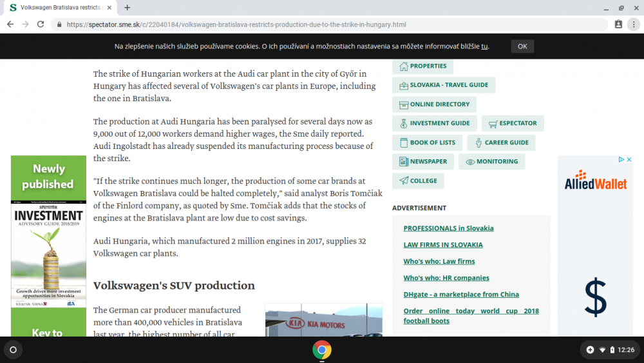Open the clipboard extension icon in toolbar

point(618,25)
